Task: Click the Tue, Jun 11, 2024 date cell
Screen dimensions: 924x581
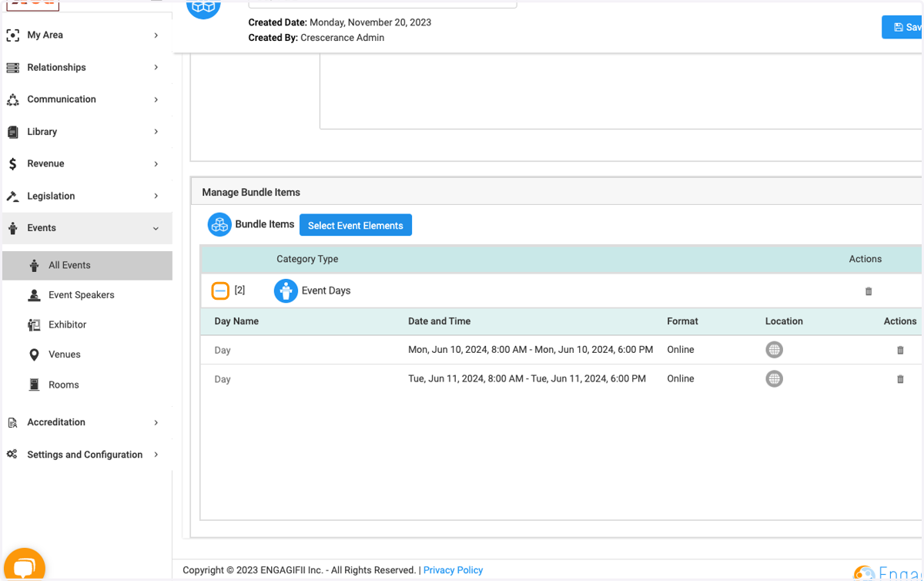Action: coord(527,379)
